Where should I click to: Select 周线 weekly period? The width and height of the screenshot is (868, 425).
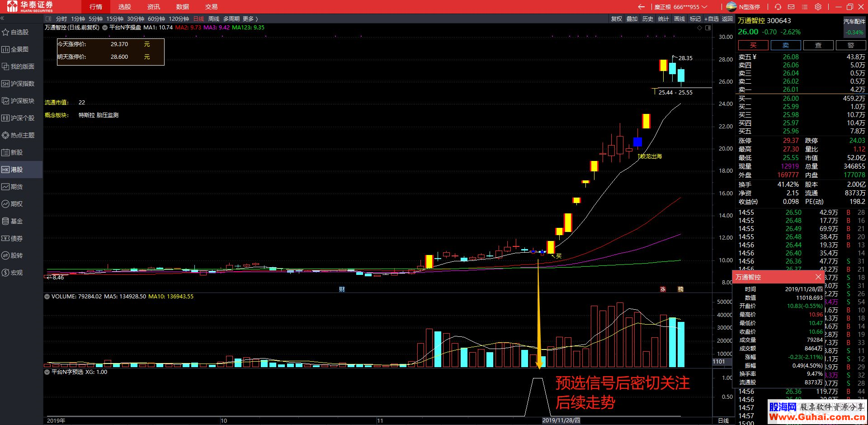point(214,19)
